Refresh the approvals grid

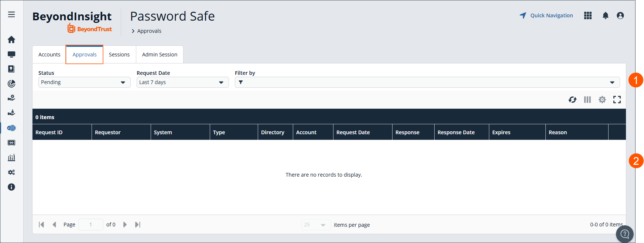pyautogui.click(x=572, y=100)
